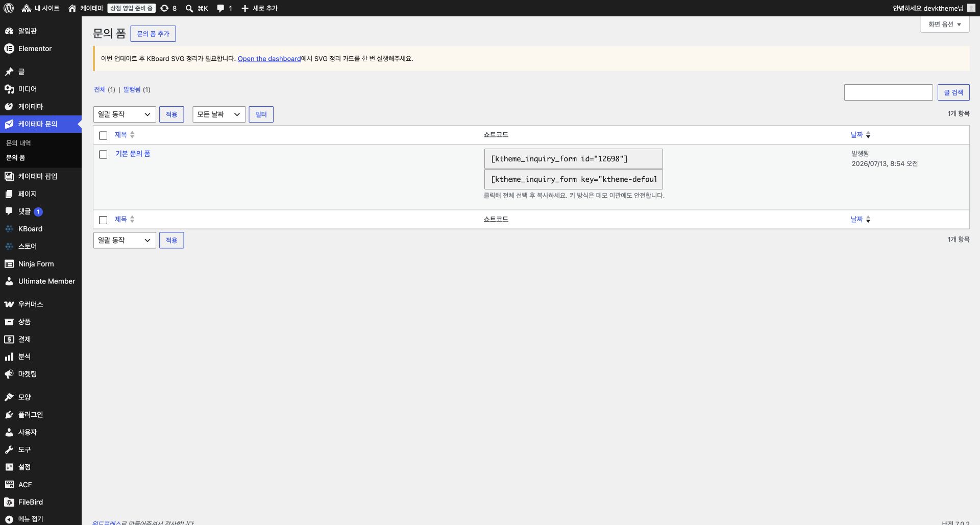Follow the Open the dashboard link
This screenshot has height=525, width=980.
click(x=269, y=59)
